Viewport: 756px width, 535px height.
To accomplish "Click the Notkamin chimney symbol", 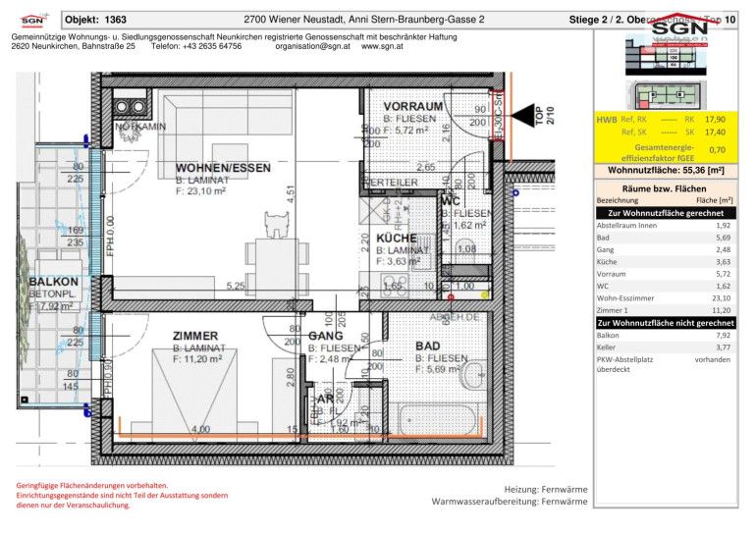I will [129, 105].
